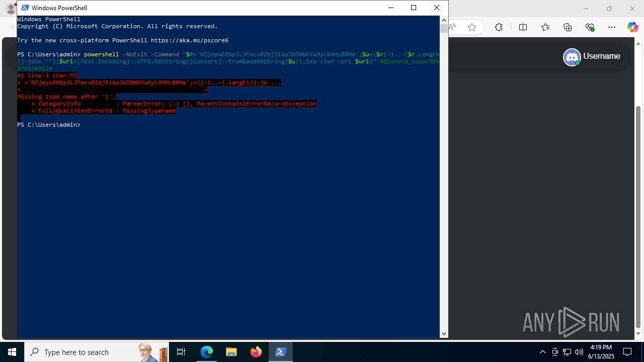644x362 pixels.
Task: Click PowerShell scrollbar down arrow
Action: click(x=444, y=333)
